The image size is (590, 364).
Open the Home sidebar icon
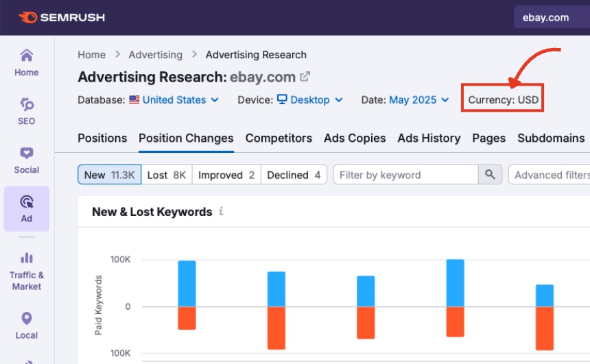[26, 62]
